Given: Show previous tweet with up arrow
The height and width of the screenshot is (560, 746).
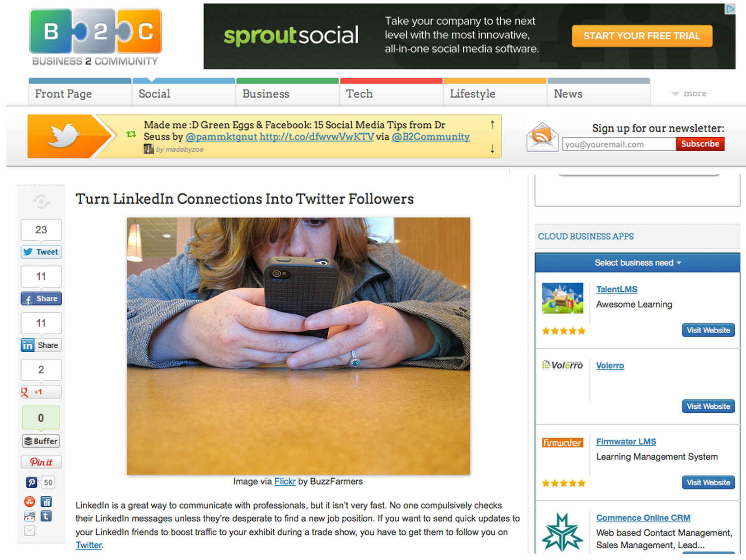Looking at the screenshot, I should [492, 125].
